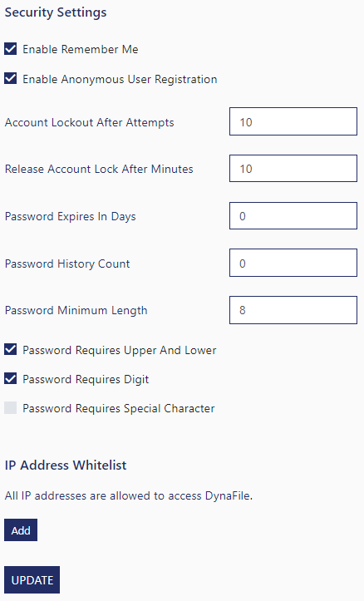Toggle Password Requires Upper And Lower checkbox
The height and width of the screenshot is (601, 364).
pyautogui.click(x=10, y=350)
